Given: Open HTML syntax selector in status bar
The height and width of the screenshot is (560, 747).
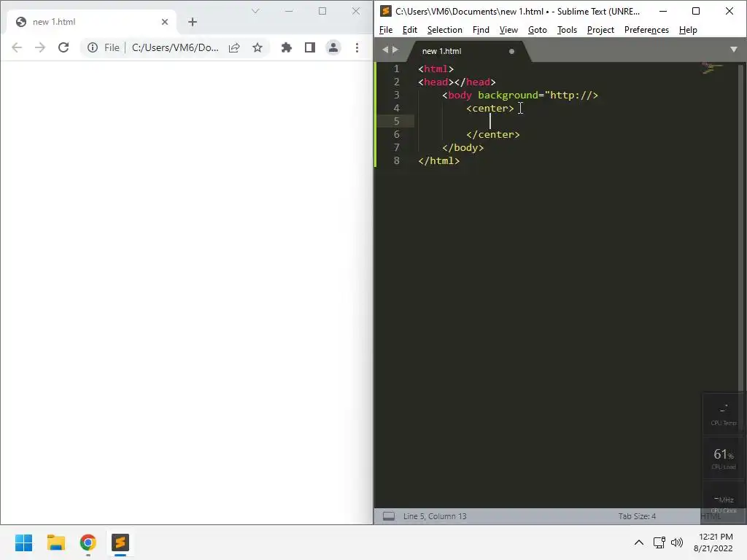Looking at the screenshot, I should point(711,516).
